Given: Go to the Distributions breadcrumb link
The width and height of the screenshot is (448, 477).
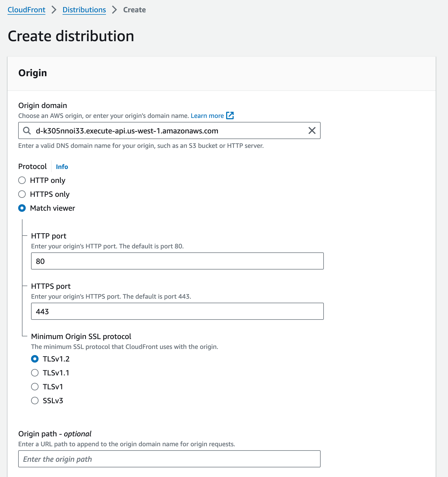Looking at the screenshot, I should (x=84, y=10).
